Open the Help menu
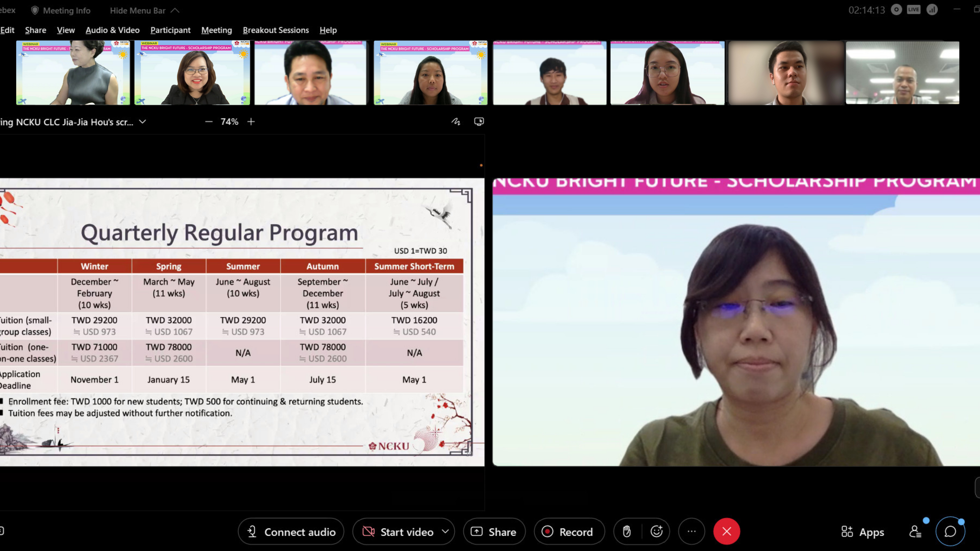The image size is (980, 551). pyautogui.click(x=328, y=30)
